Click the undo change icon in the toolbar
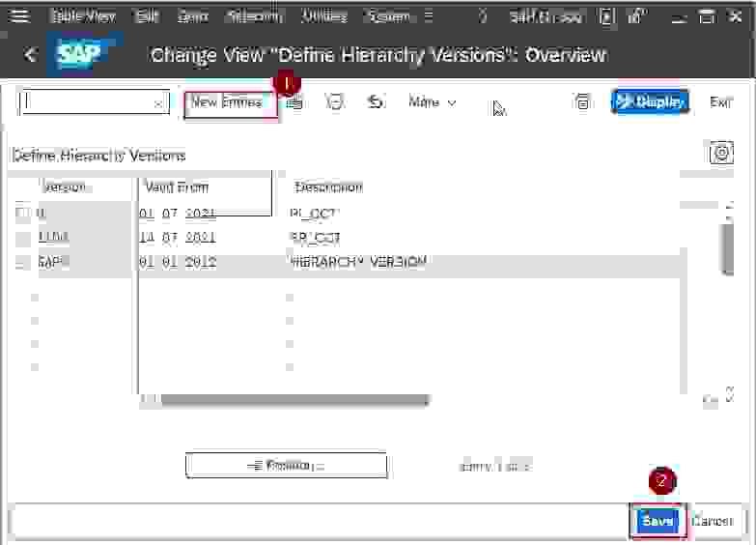756x545 pixels. coord(376,101)
